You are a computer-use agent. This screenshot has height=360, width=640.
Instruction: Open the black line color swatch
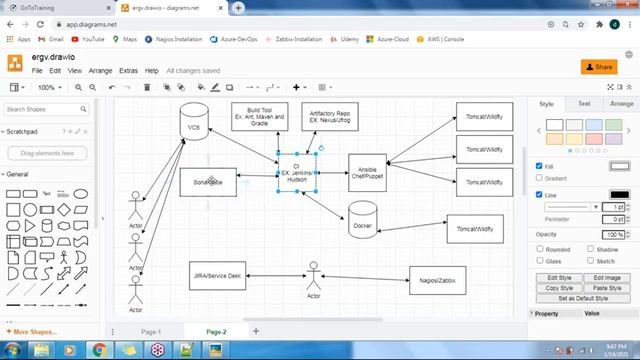620,195
